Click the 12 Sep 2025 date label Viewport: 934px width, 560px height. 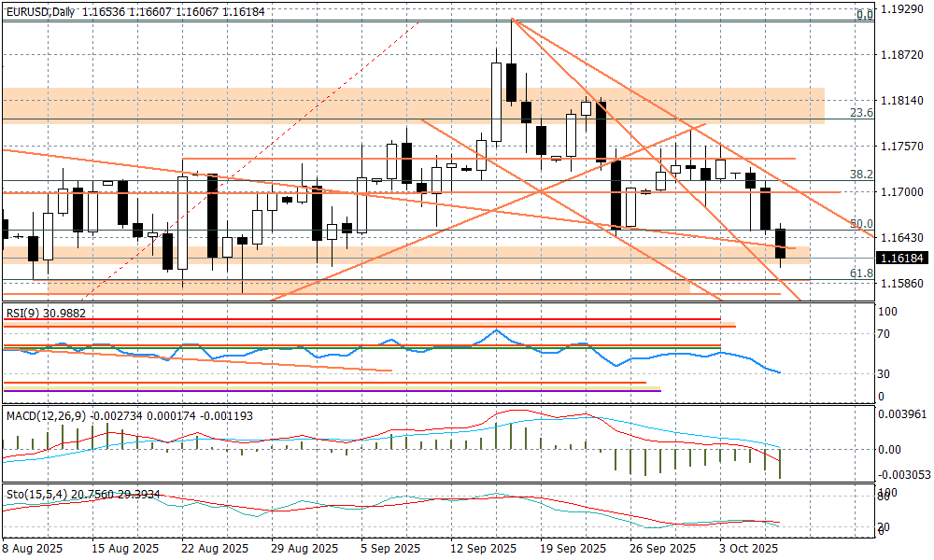coord(483,549)
